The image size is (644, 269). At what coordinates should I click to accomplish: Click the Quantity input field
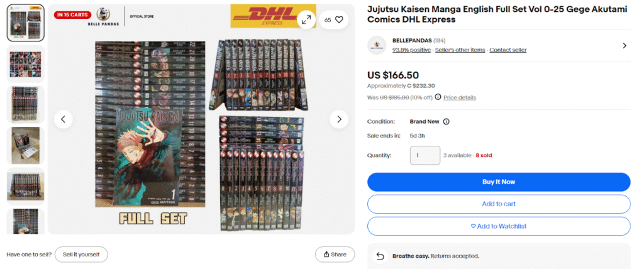click(x=425, y=156)
